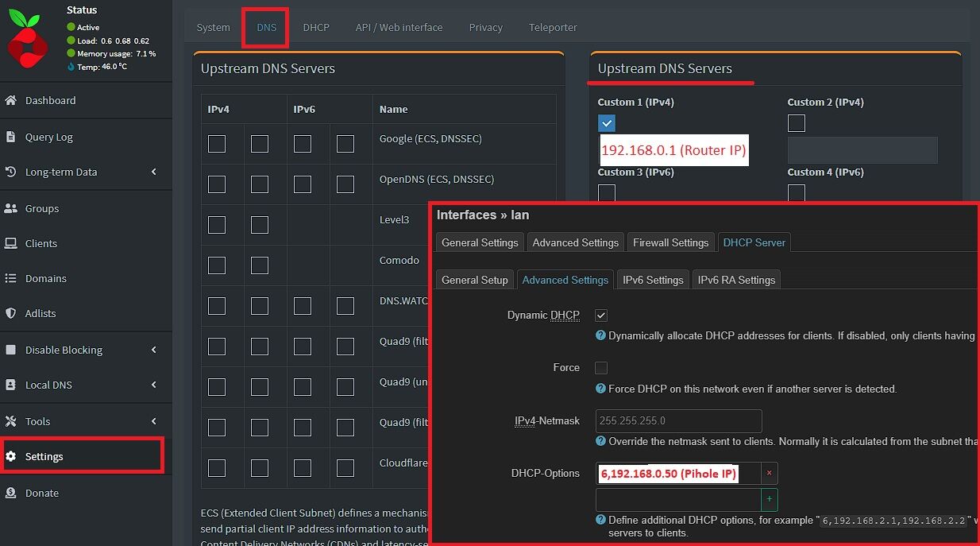Switch to DHCP Server tab
This screenshot has width=980, height=546.
754,242
